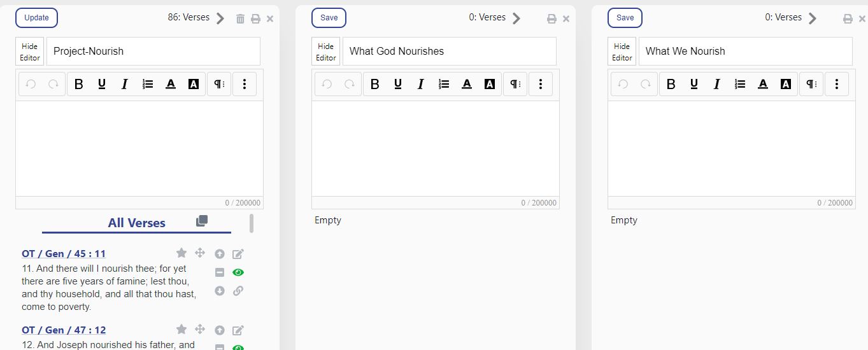
Task: Pick text color in What God Nourishes editor
Action: [467, 84]
